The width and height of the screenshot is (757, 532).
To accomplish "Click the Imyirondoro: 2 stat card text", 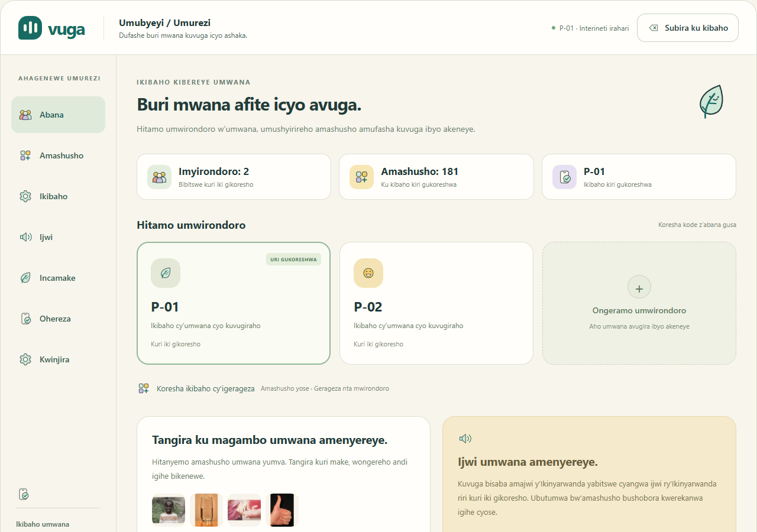I will (214, 171).
